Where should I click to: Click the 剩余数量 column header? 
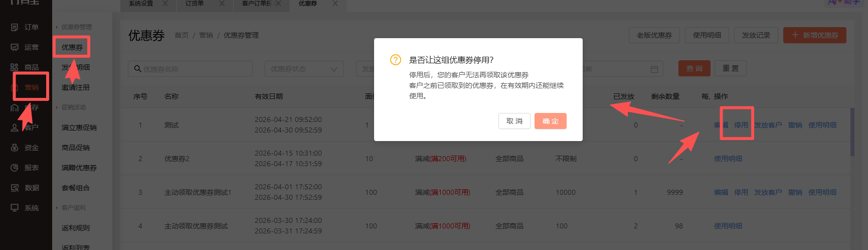click(665, 96)
